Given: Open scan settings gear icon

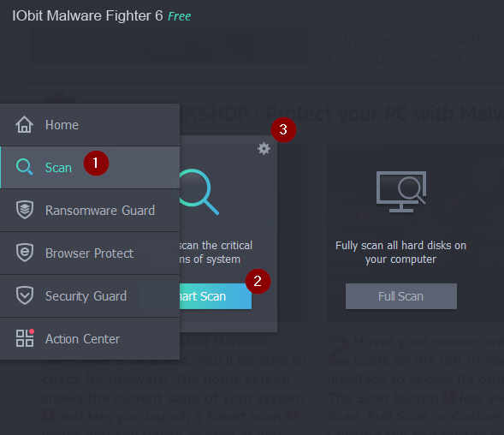Looking at the screenshot, I should click(264, 149).
